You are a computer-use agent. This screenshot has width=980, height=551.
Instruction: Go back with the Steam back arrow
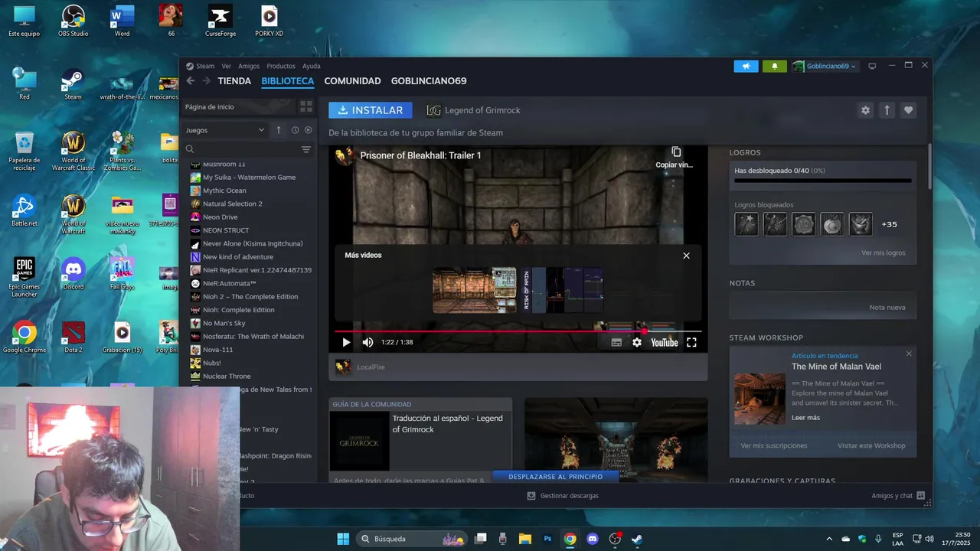[x=191, y=81]
